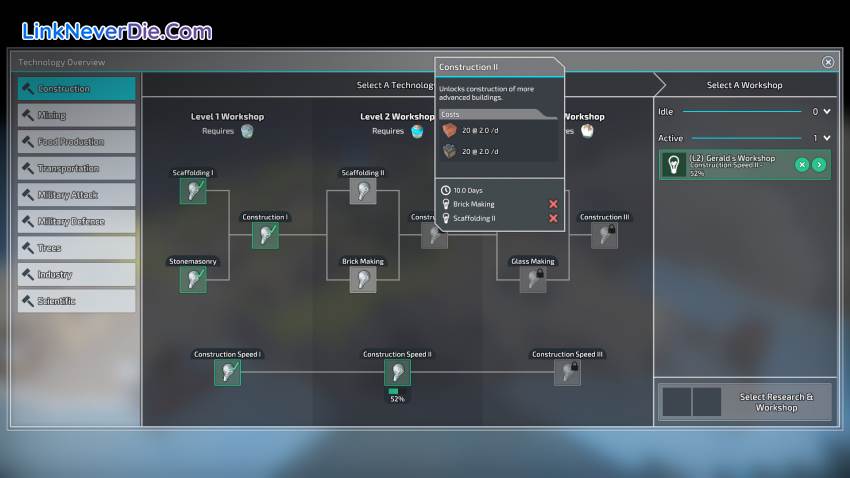The height and width of the screenshot is (478, 850).
Task: Choose the Brick Making research node
Action: coord(363,279)
